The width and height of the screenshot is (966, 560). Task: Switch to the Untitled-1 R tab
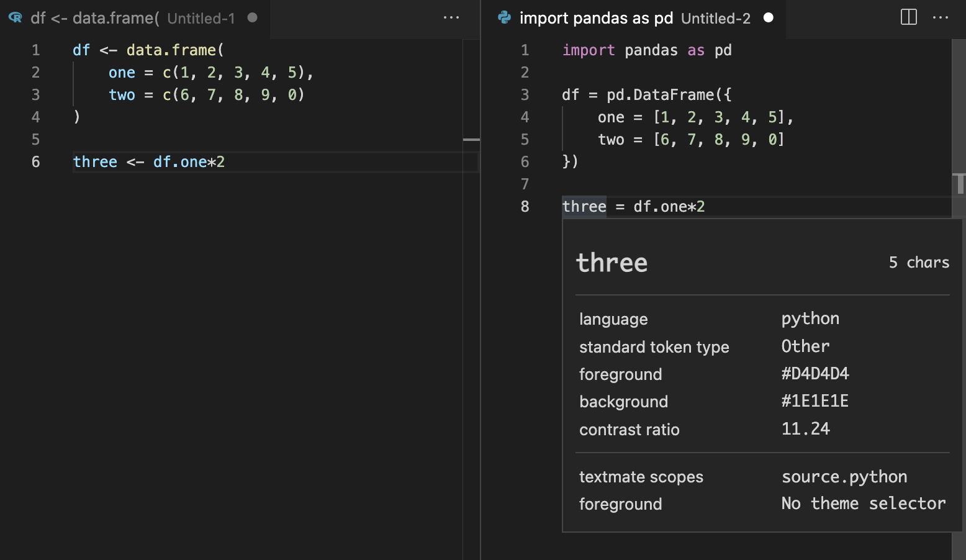pyautogui.click(x=135, y=19)
